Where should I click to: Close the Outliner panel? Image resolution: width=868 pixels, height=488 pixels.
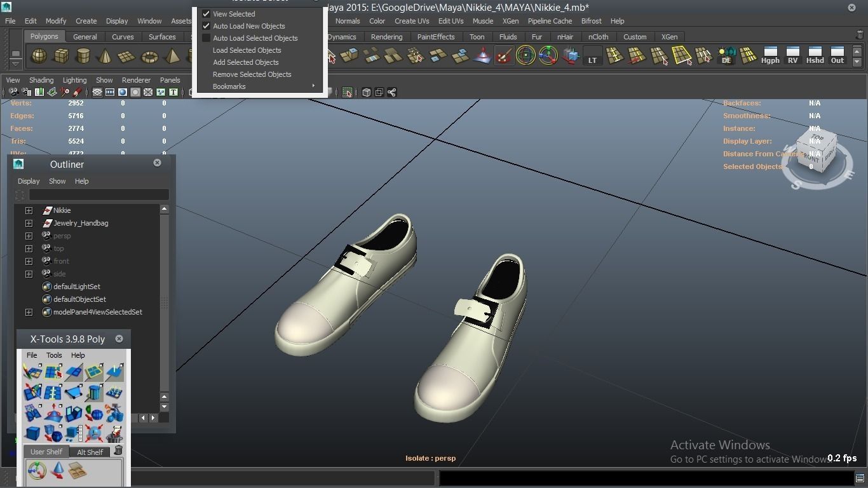[x=157, y=163]
